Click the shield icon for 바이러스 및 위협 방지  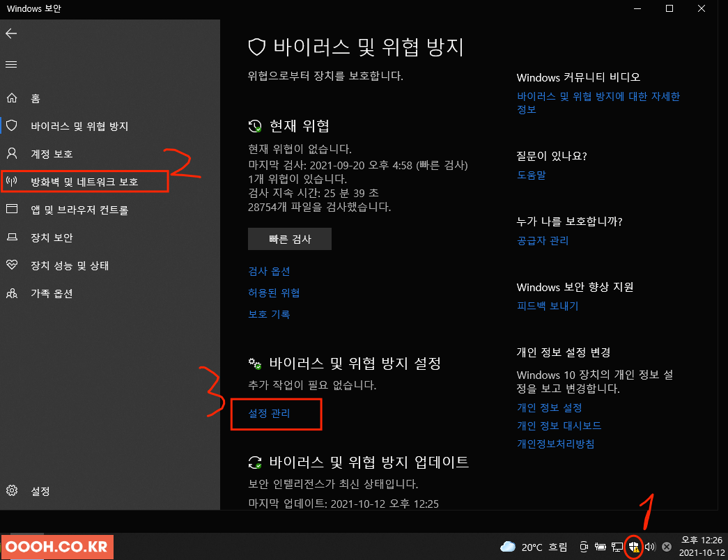[x=12, y=125]
